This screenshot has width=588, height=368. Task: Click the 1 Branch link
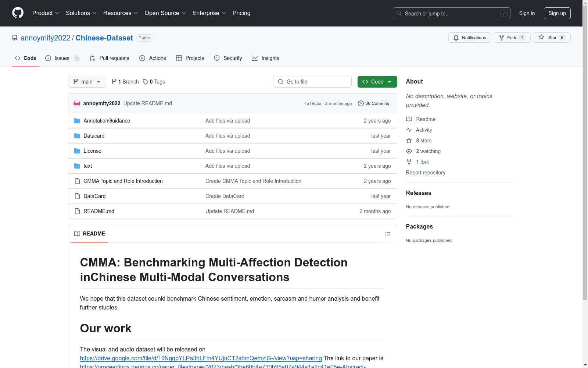click(125, 82)
